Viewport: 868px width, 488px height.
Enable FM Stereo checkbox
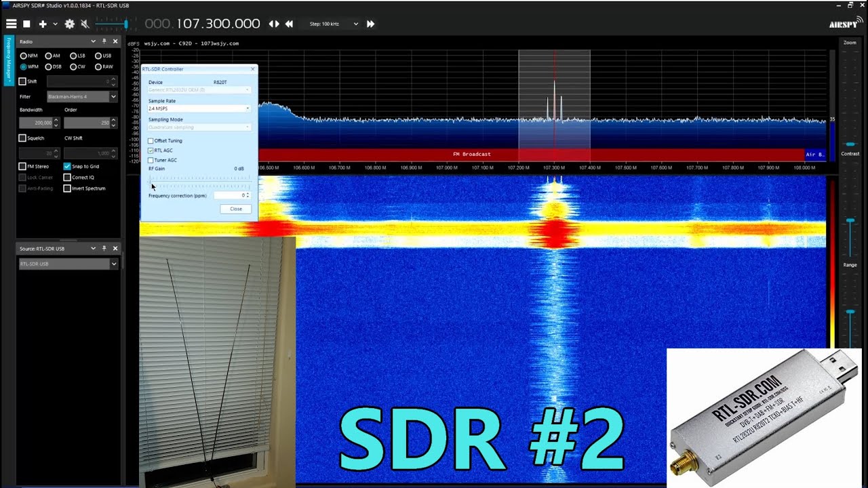(x=22, y=166)
